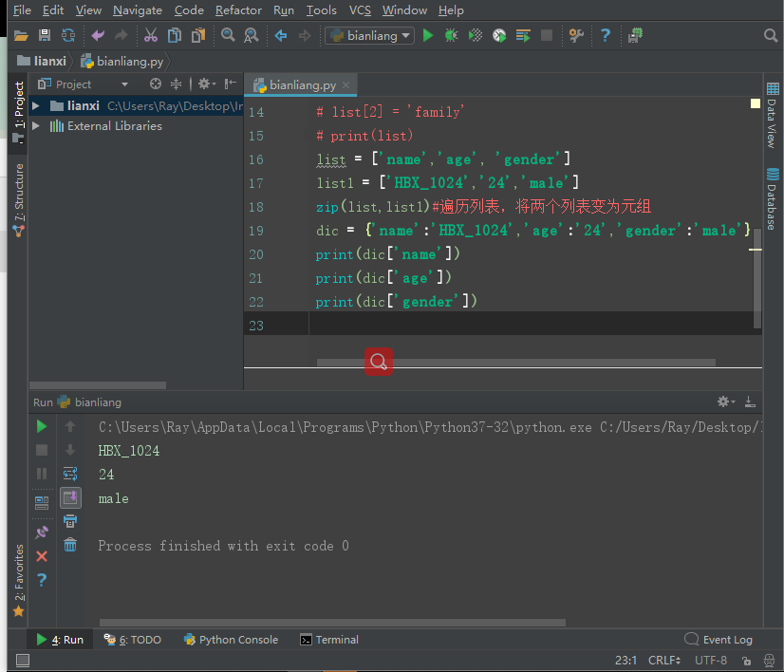The height and width of the screenshot is (672, 784).
Task: Clear all output with the trash icon
Action: (70, 545)
